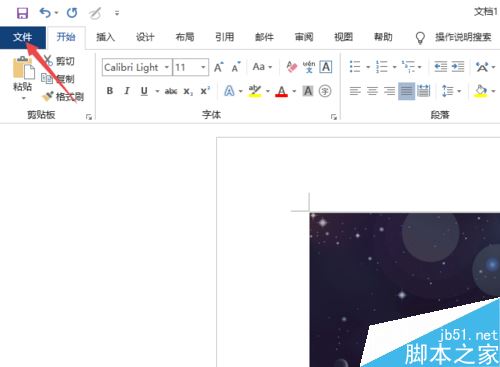Toggle Underline formatting
The width and height of the screenshot is (500, 367).
pyautogui.click(x=144, y=91)
